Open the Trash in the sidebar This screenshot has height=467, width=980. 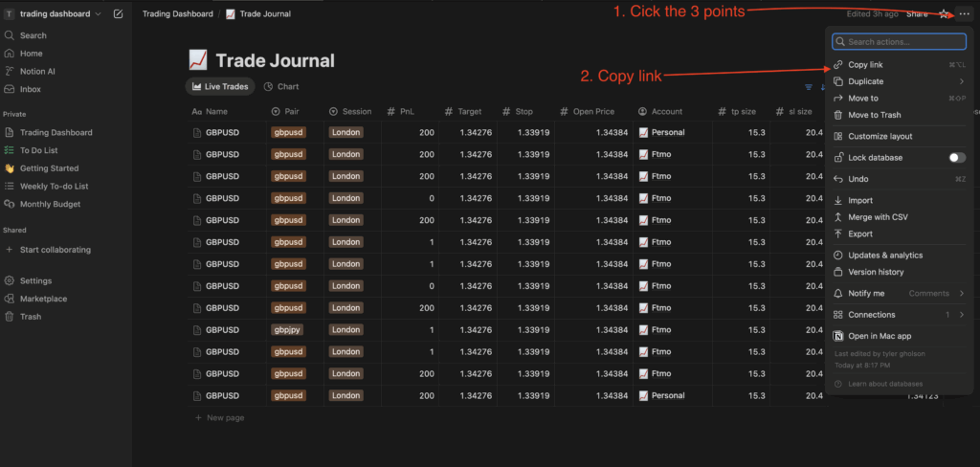(x=31, y=317)
